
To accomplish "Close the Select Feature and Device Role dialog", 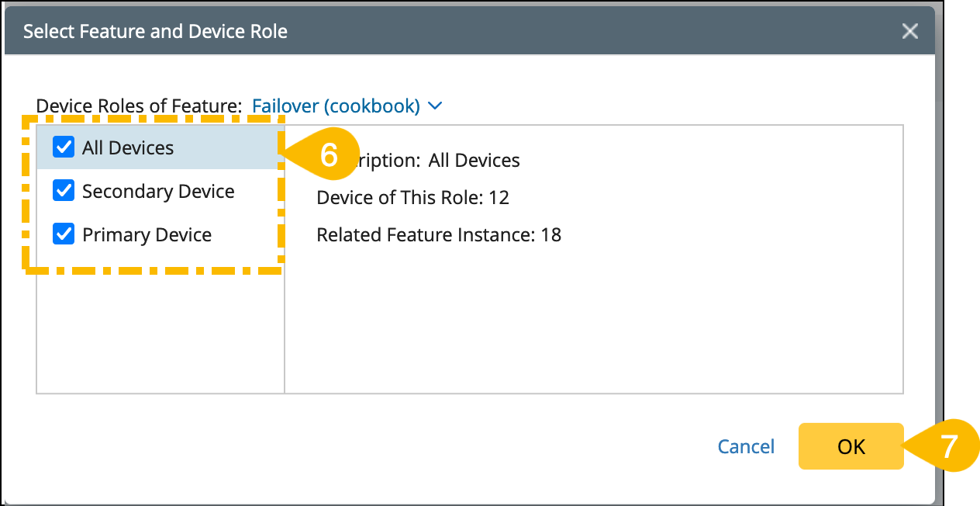I will 909,31.
